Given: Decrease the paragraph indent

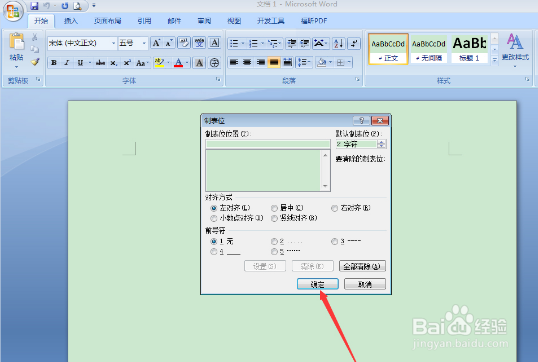Looking at the screenshot, I should [292, 43].
